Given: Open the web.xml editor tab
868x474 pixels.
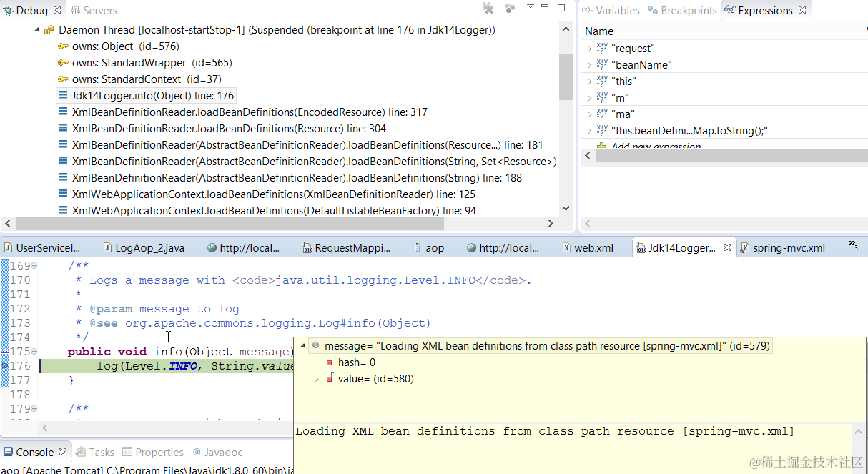Looking at the screenshot, I should coord(588,248).
